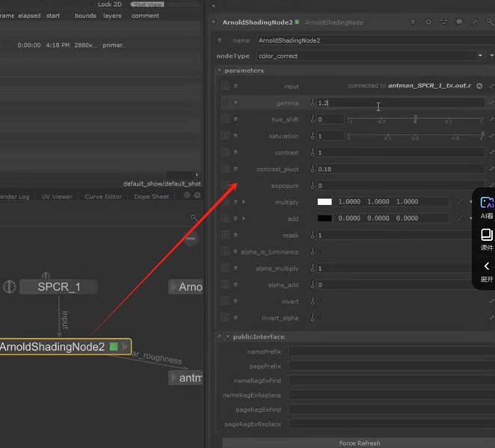Click the green square on ArnoldShadingNode2 node
Image resolution: width=495 pixels, height=448 pixels.
[x=114, y=347]
